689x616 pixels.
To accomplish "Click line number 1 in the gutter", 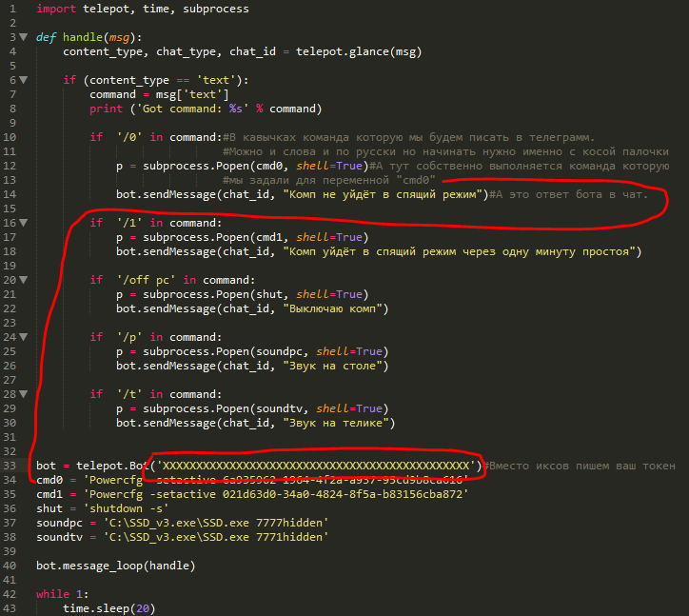I will pos(12,9).
